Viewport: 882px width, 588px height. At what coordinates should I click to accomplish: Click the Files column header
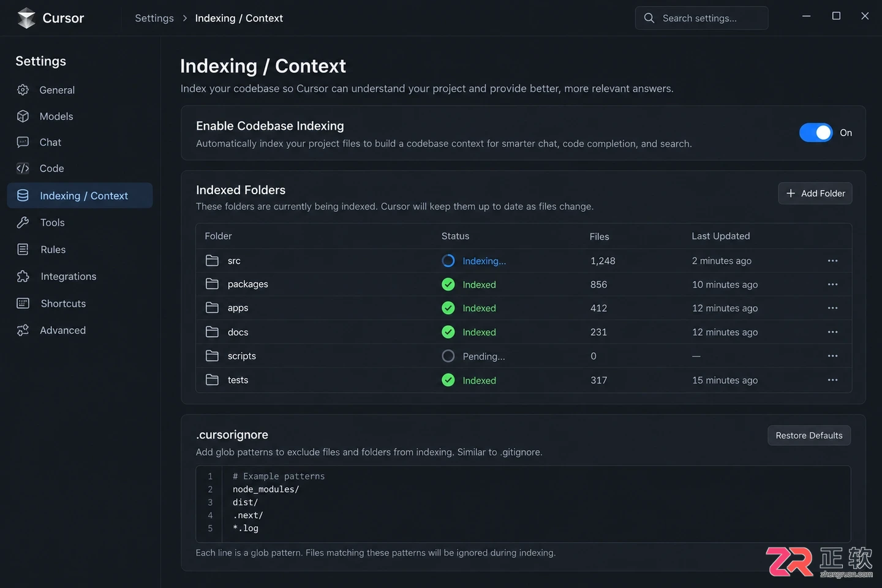(599, 236)
